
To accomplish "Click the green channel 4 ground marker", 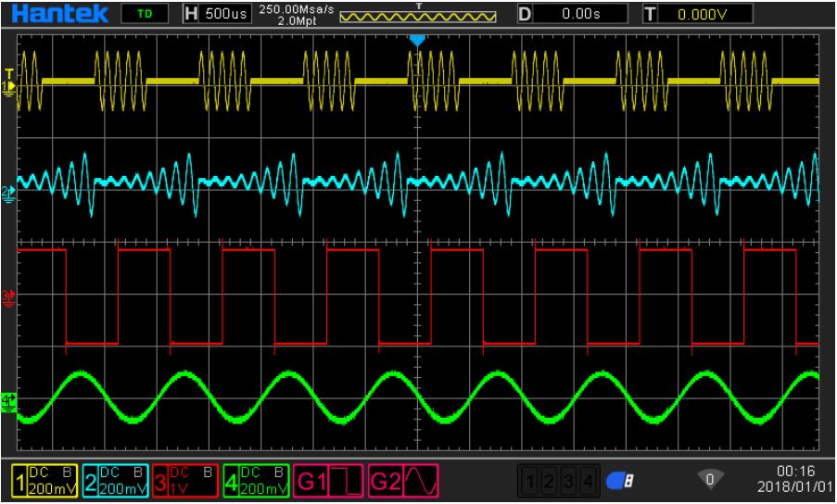I will 9,402.
